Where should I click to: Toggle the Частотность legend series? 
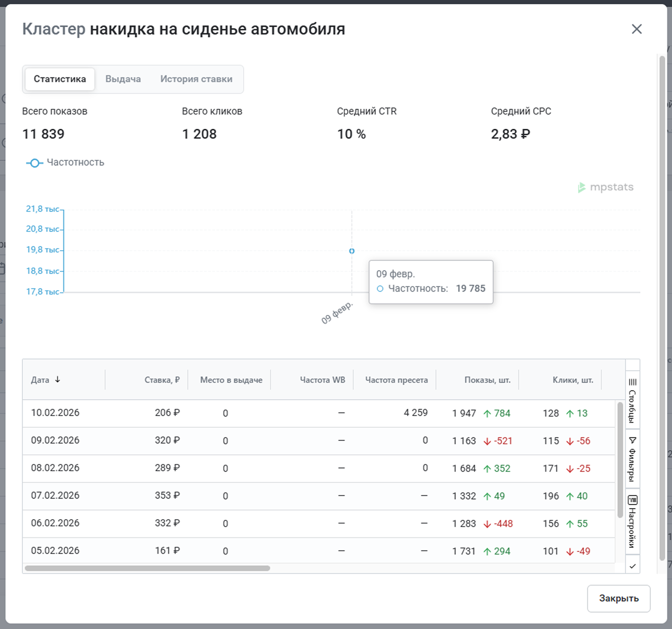click(65, 162)
